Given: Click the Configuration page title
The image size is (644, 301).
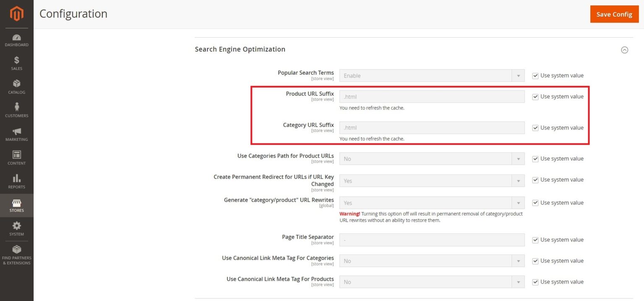Looking at the screenshot, I should coord(73,14).
